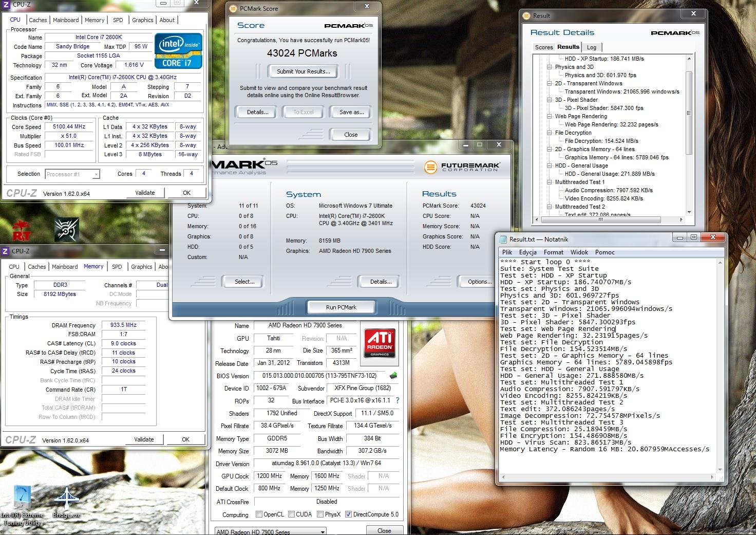Select the Audio Compression: 7907.592 KB/s row
The width and height of the screenshot is (756, 535).
tap(609, 190)
